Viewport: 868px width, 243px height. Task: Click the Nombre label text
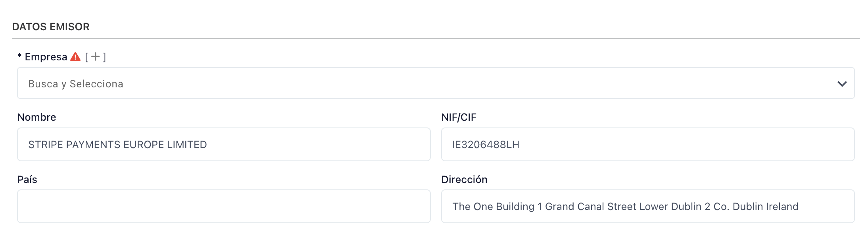tap(36, 117)
